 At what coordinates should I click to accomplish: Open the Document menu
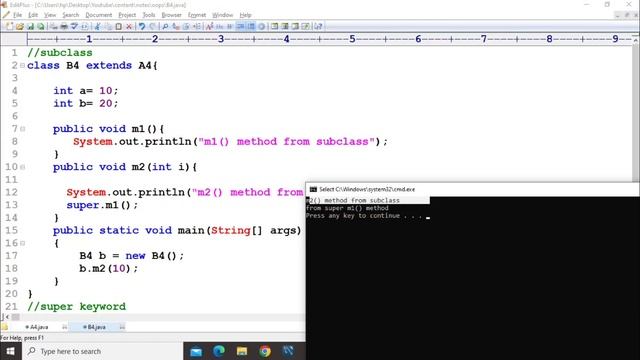pyautogui.click(x=98, y=15)
